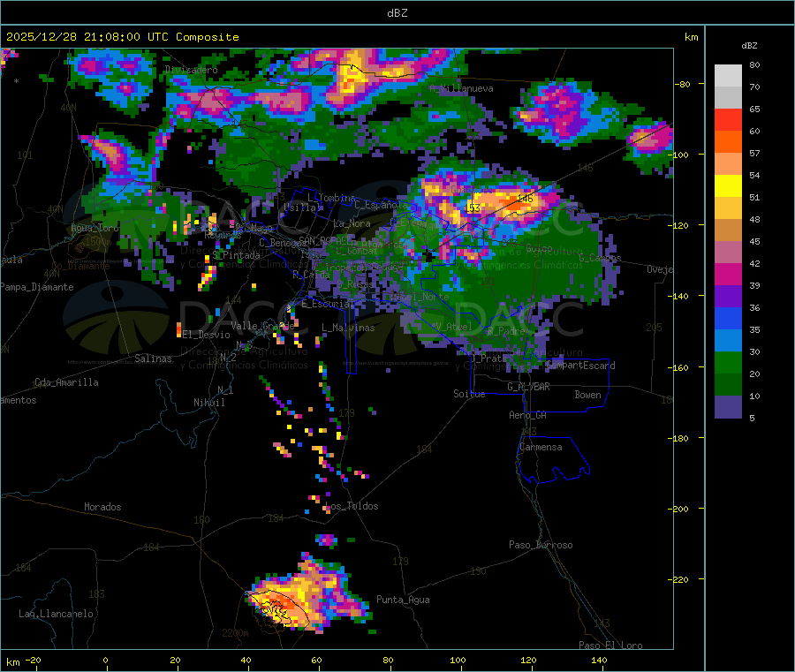Click the light blue 30–35 dBZ legend swatch
Viewport: 795px width, 672px height.
[x=728, y=341]
